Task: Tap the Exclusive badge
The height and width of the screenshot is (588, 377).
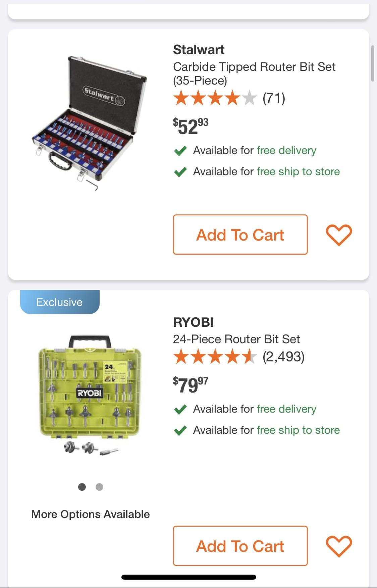Action: coord(59,302)
